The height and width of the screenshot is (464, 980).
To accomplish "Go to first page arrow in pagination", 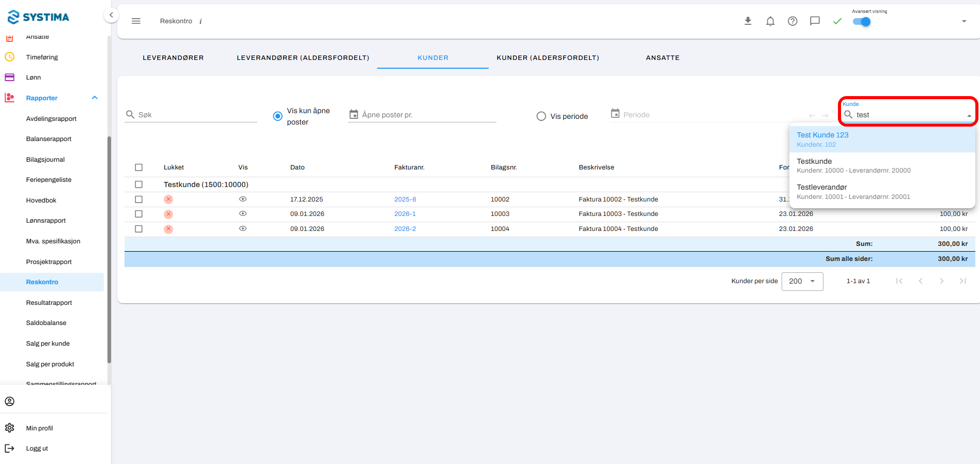I will coord(899,281).
